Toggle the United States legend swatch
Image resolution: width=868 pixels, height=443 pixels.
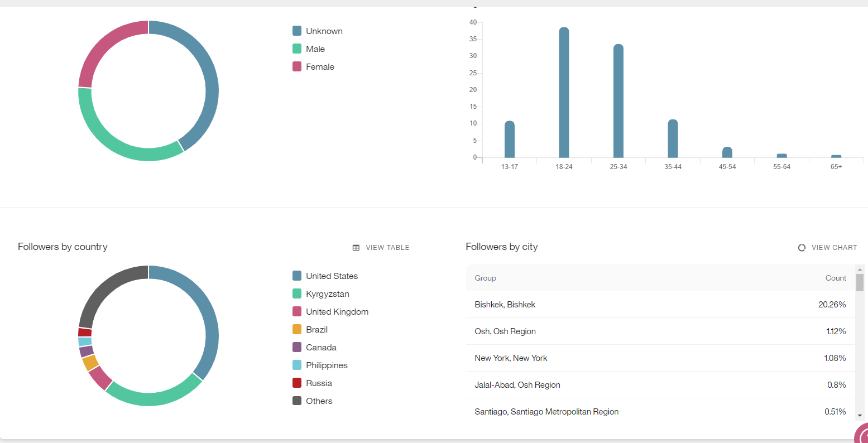click(x=297, y=276)
